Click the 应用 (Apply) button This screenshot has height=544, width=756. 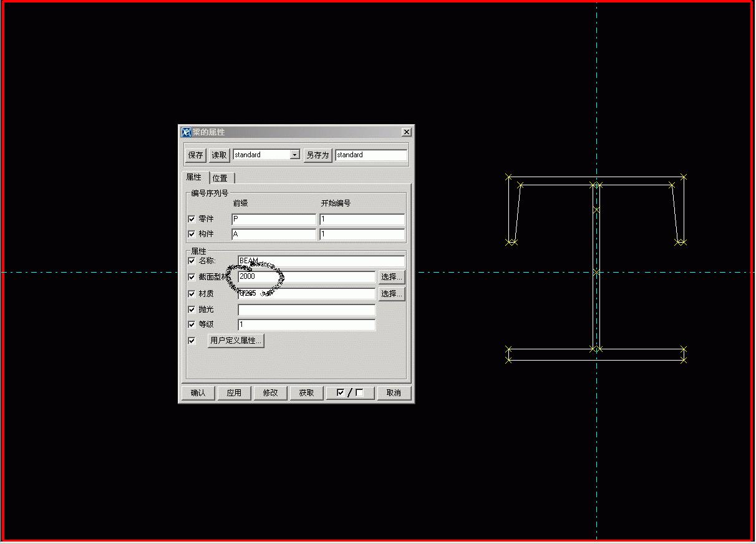[x=234, y=393]
